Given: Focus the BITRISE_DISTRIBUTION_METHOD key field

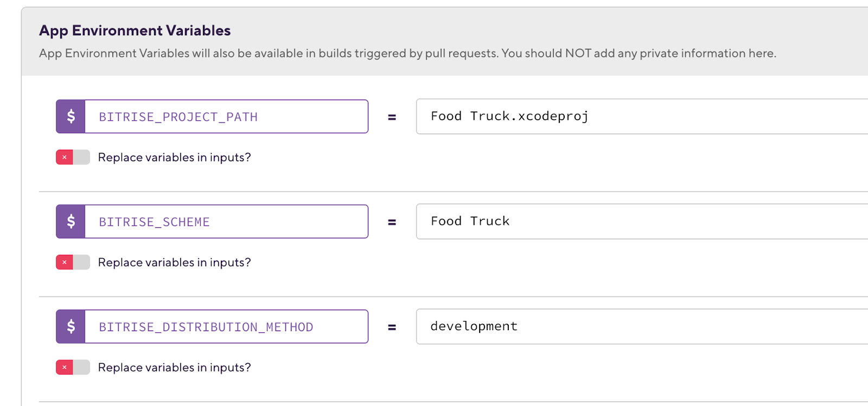Looking at the screenshot, I should tap(226, 327).
